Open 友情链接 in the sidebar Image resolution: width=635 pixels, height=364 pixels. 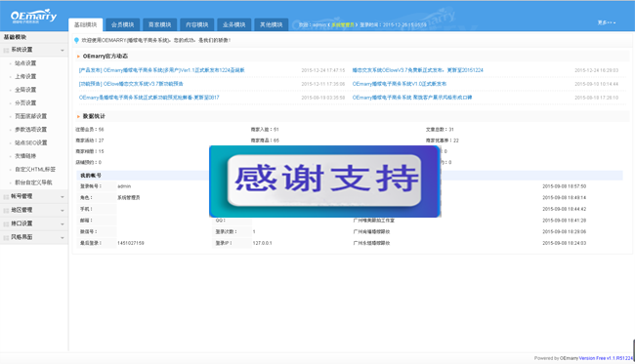coord(25,156)
